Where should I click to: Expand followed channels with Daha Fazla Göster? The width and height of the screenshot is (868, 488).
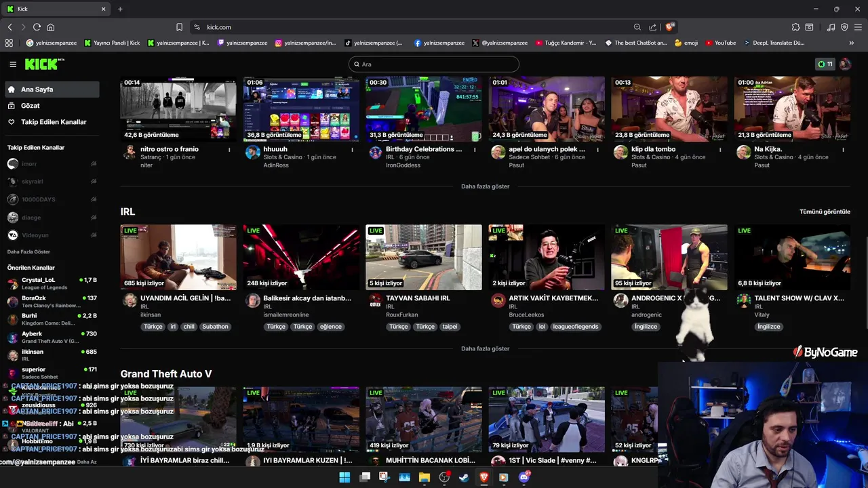tap(28, 251)
